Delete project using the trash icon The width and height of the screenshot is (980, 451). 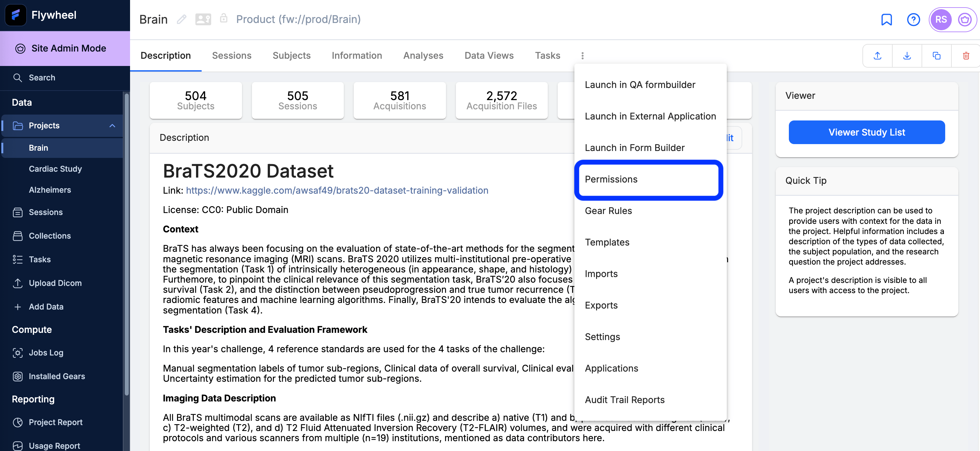coord(966,55)
